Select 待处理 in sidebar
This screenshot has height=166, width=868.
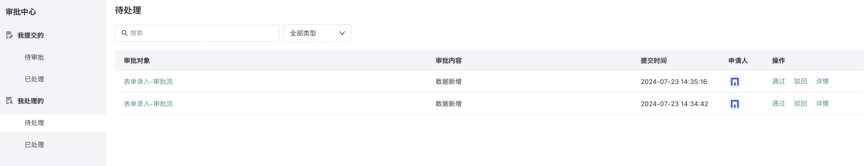click(x=34, y=123)
